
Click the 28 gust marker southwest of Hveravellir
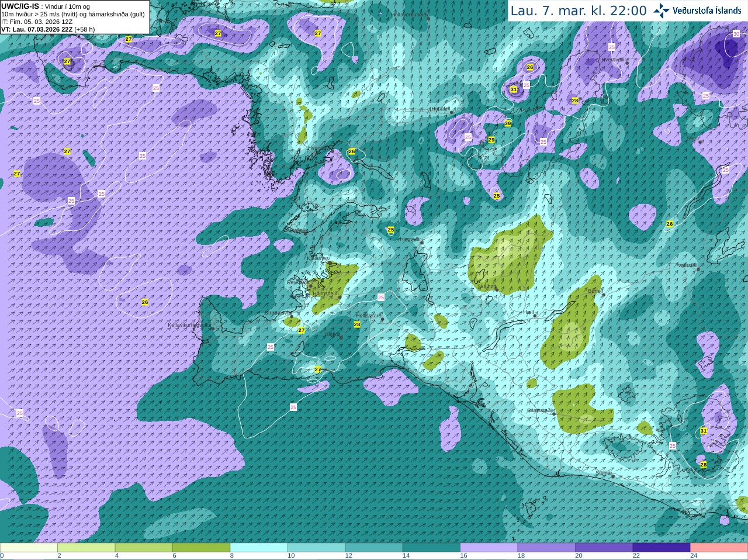coord(575,101)
